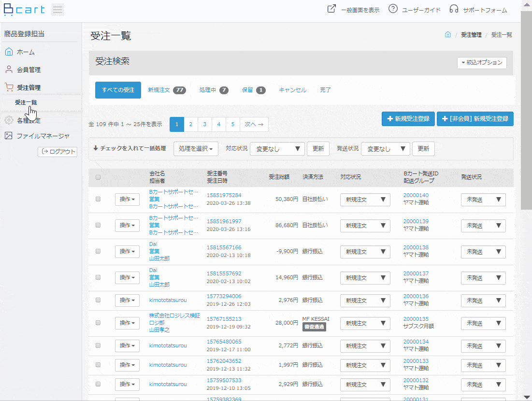Open 未発送 dropdown for order 15815567166

[483, 252]
